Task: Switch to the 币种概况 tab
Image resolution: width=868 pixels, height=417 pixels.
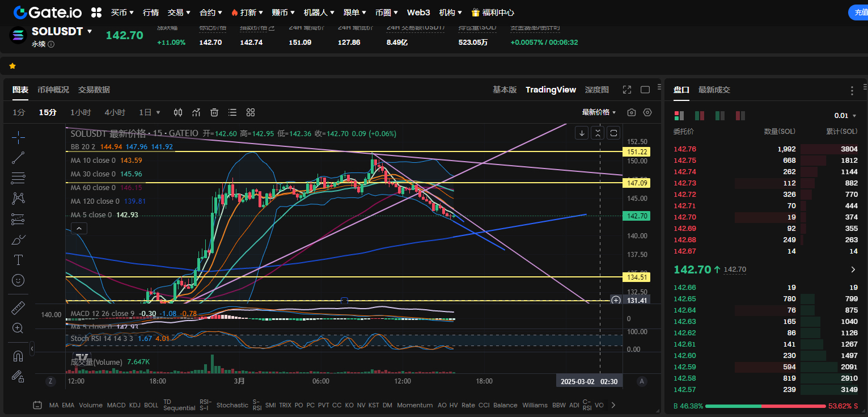Action: (x=53, y=90)
